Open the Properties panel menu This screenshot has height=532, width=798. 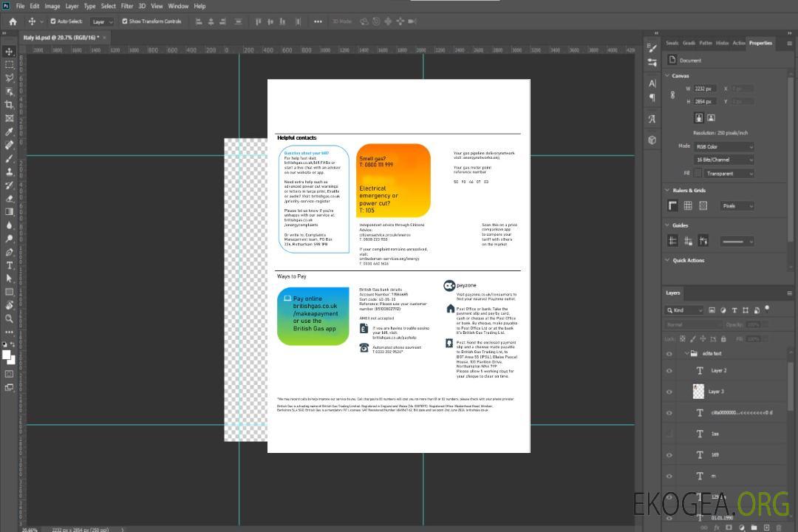coord(789,44)
